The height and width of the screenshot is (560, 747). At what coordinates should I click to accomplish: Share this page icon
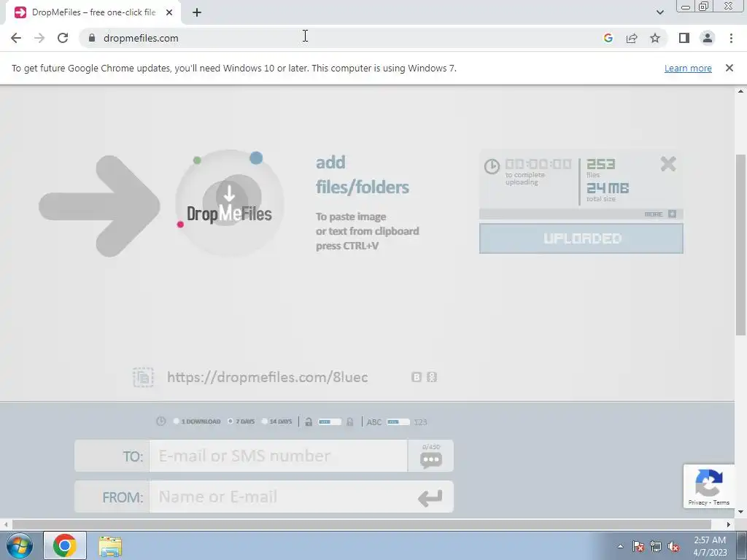tap(632, 38)
